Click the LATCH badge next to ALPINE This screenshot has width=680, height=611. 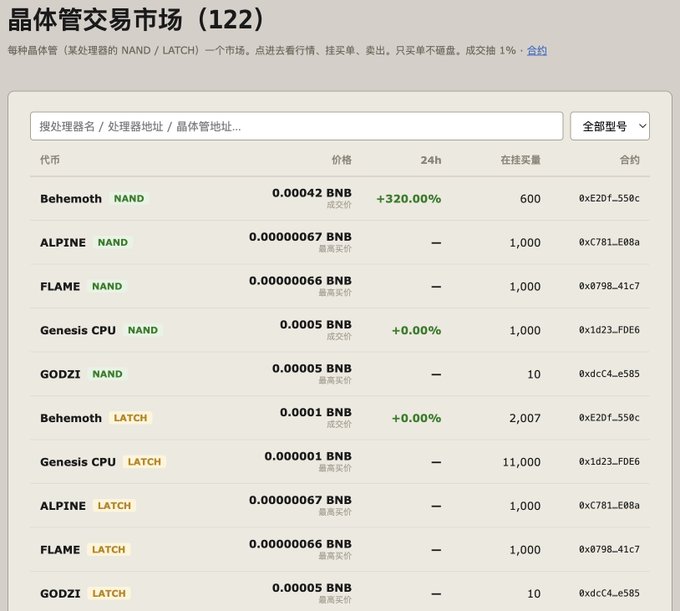(114, 506)
